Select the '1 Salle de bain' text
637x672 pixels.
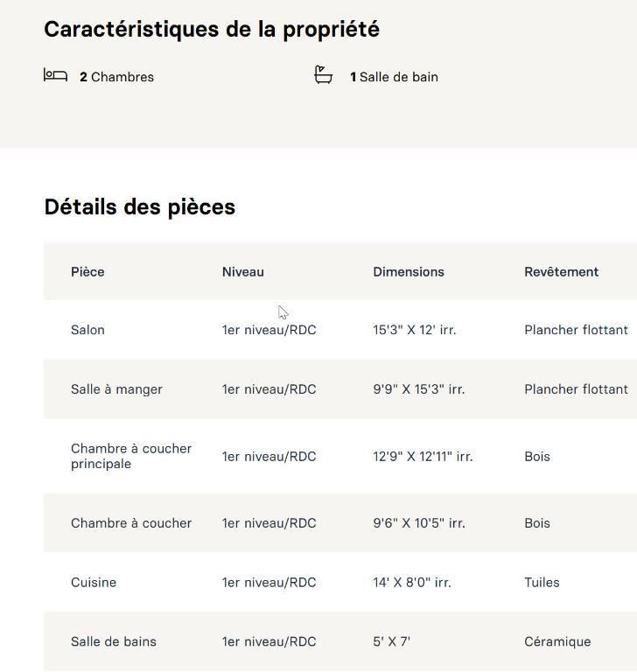394,77
